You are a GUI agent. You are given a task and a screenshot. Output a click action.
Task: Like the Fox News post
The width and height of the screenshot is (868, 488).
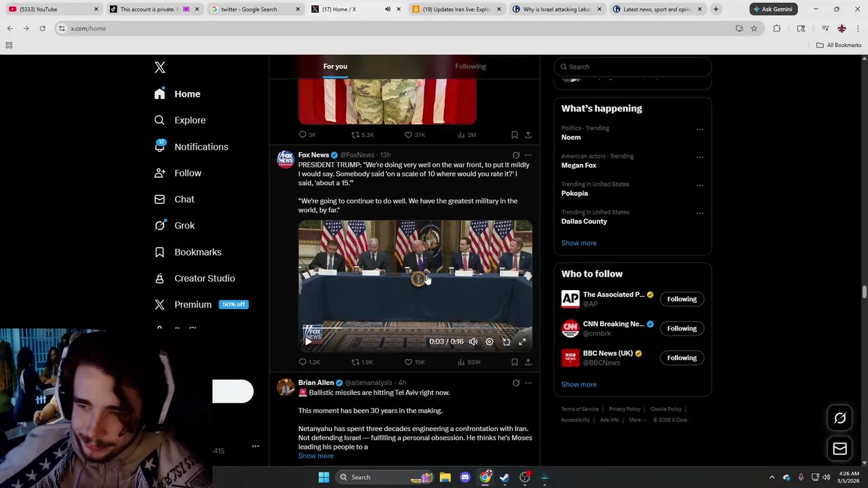click(414, 362)
